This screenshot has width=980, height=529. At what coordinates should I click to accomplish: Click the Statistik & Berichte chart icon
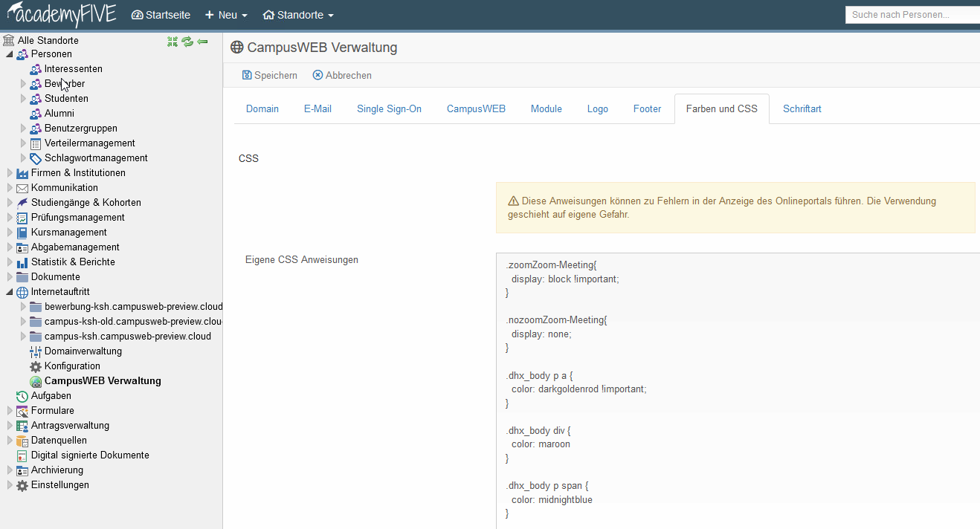(22, 262)
